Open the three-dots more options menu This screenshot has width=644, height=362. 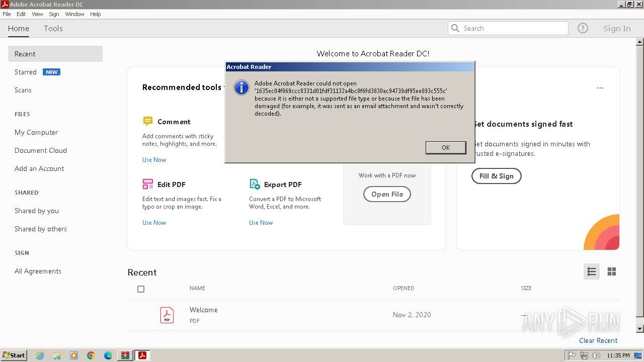[600, 88]
